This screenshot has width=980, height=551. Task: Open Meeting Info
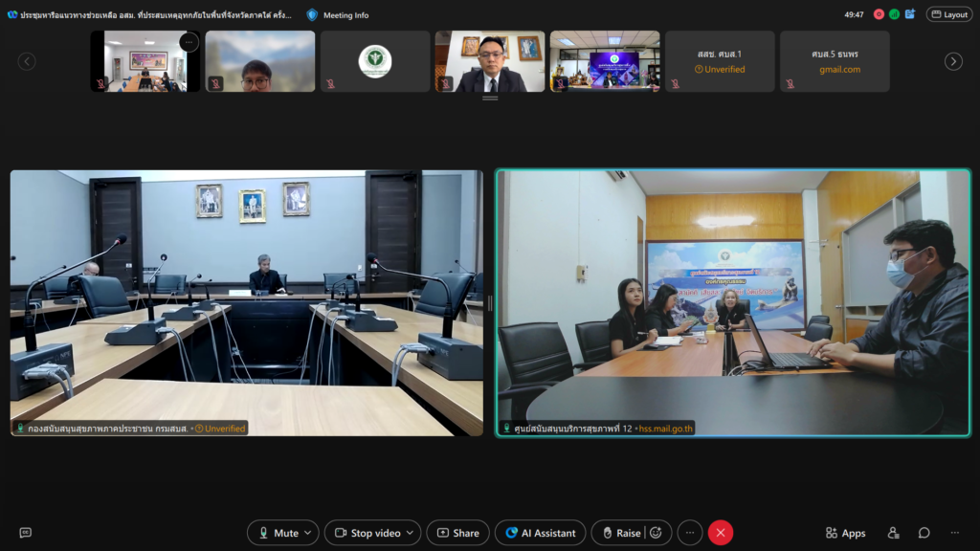coord(338,15)
